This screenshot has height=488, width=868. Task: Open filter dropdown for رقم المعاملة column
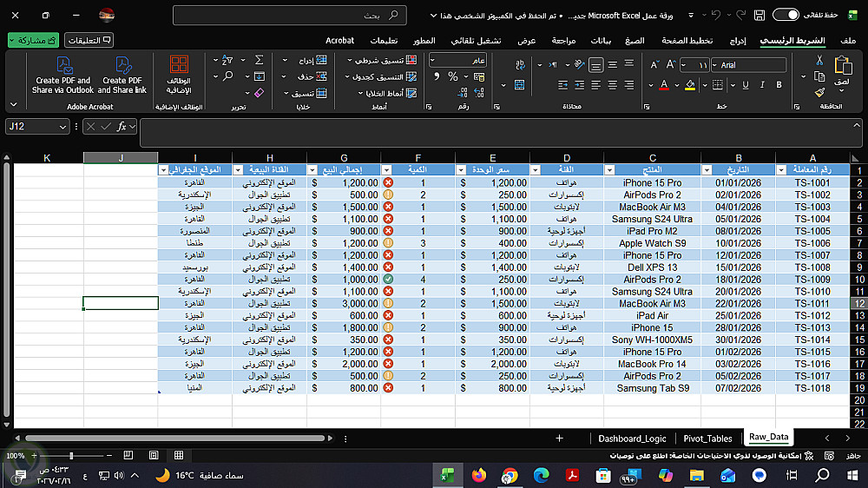tap(781, 170)
